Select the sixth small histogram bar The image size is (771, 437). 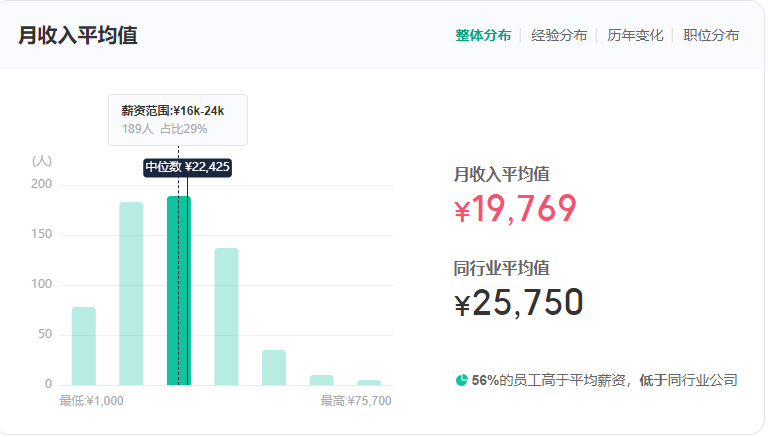(x=324, y=382)
